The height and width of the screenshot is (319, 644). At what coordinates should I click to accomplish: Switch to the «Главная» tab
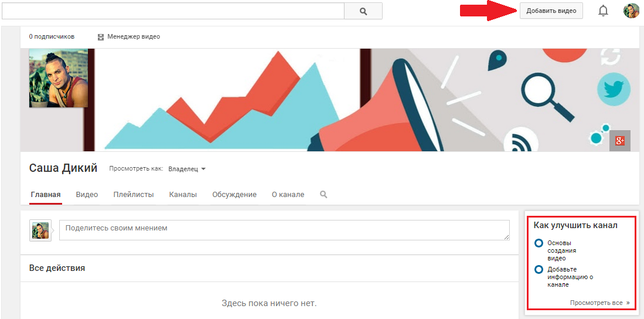[x=46, y=195]
